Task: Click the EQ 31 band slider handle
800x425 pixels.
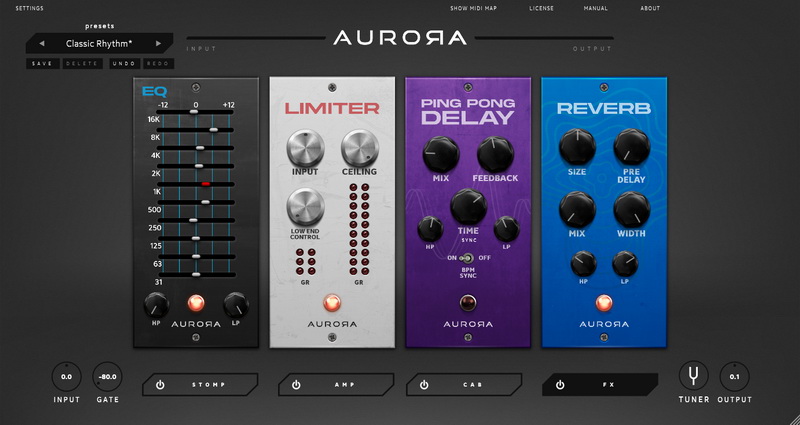Action: point(196,274)
